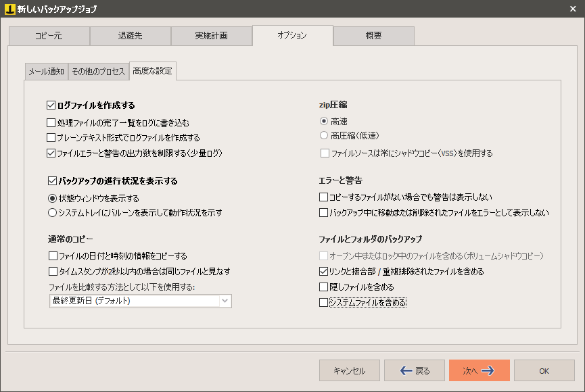
Task: Check バックアップ中に移動または削除されたファイル option
Action: click(x=323, y=213)
